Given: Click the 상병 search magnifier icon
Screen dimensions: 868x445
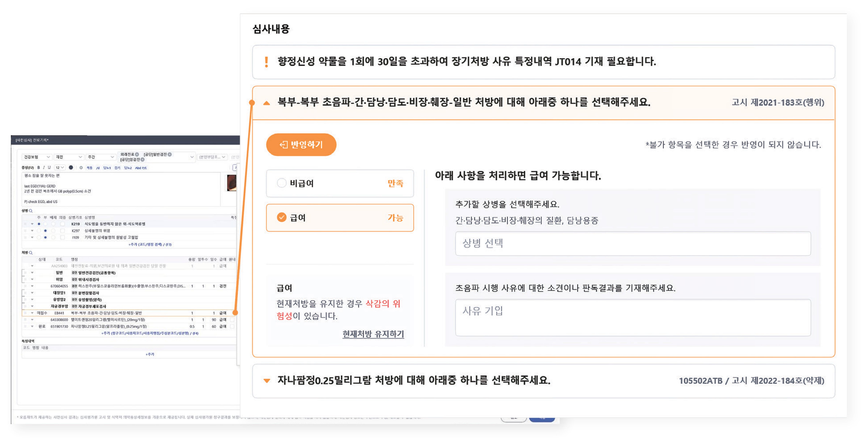Looking at the screenshot, I should pyautogui.click(x=31, y=211).
